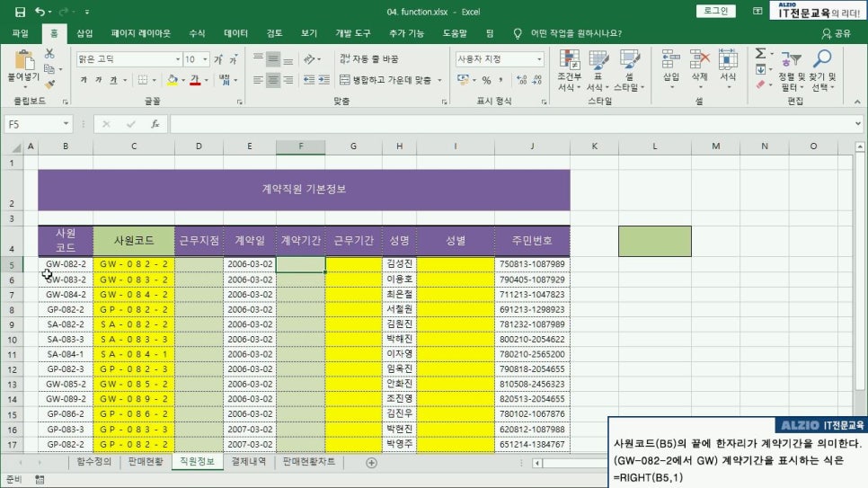Click the Paste clipboard icon

(x=23, y=61)
